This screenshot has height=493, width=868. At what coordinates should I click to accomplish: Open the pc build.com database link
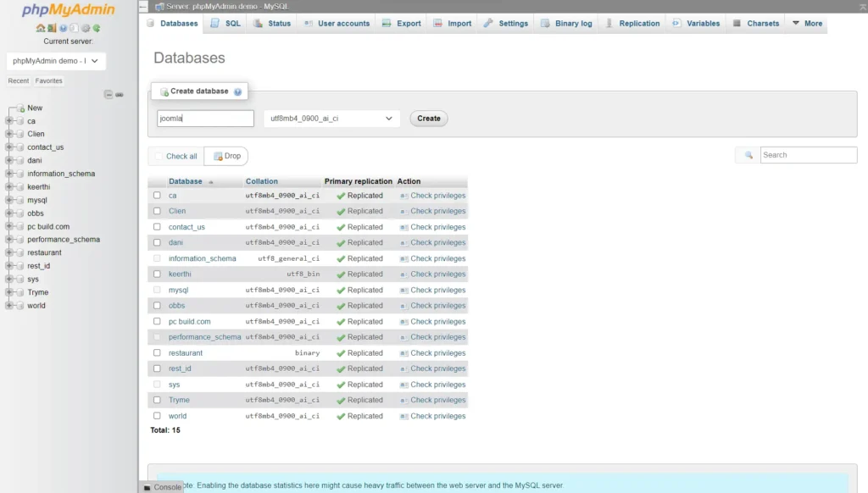(x=189, y=322)
